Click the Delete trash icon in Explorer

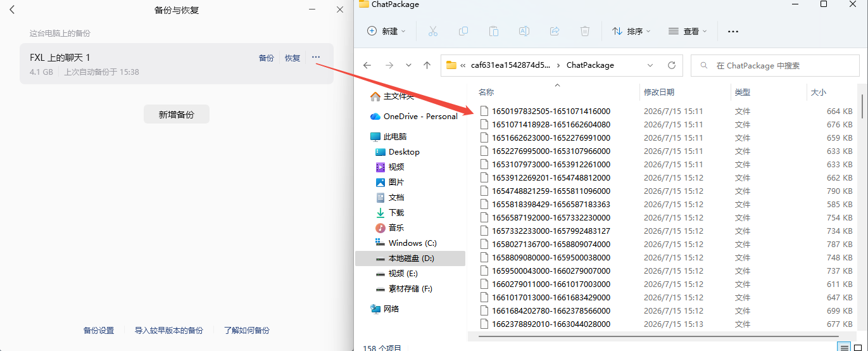[585, 31]
